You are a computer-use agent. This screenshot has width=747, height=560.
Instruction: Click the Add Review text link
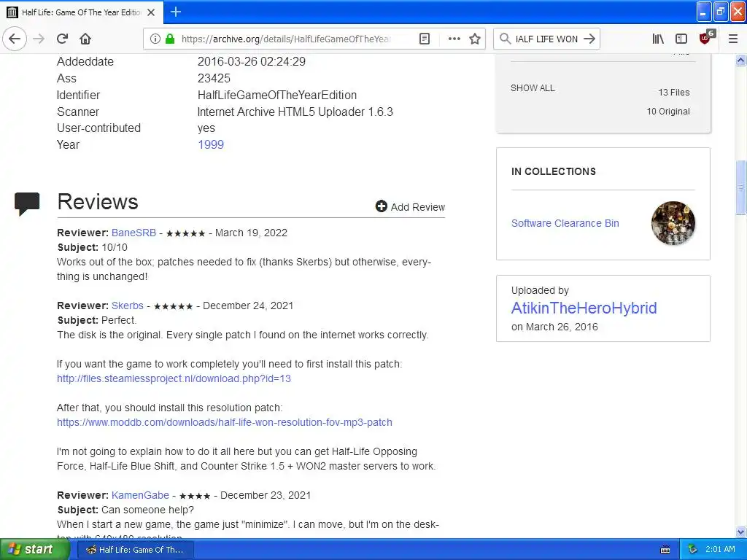tap(418, 207)
